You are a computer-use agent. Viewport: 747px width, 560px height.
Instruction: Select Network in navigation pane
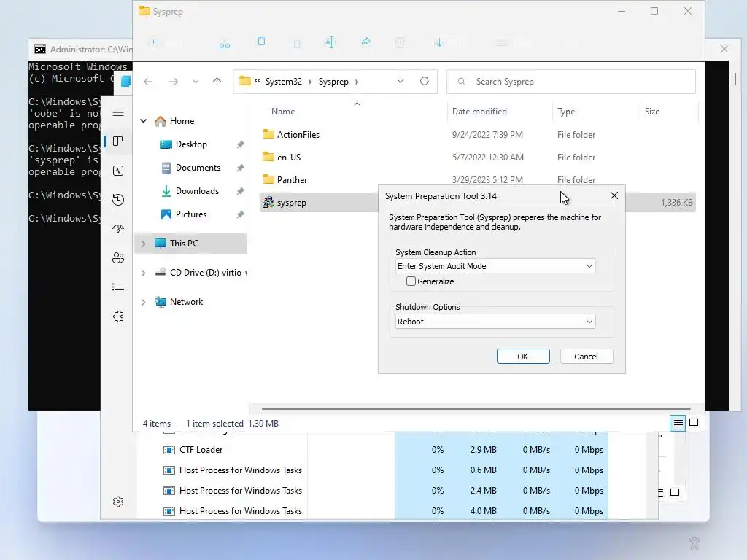click(x=186, y=302)
